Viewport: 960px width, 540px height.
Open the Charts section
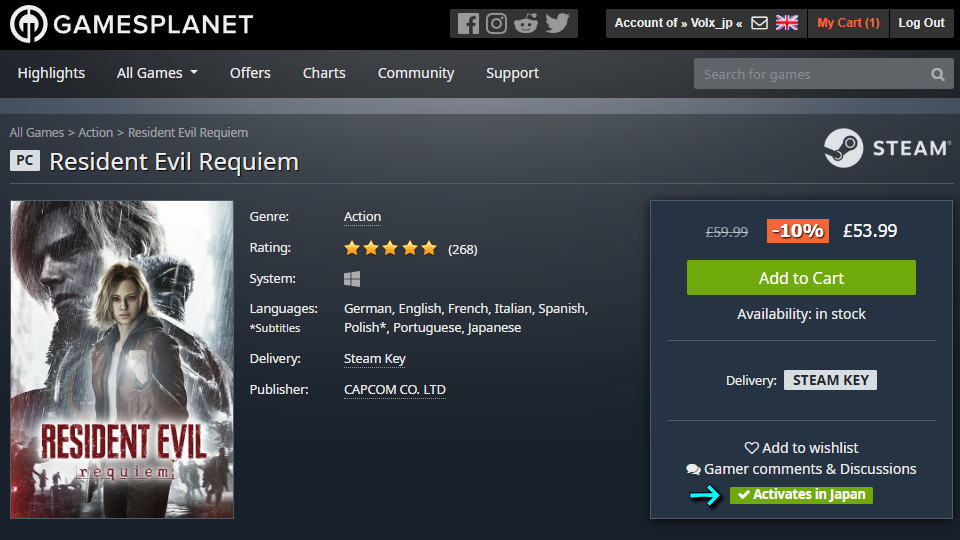pos(324,73)
